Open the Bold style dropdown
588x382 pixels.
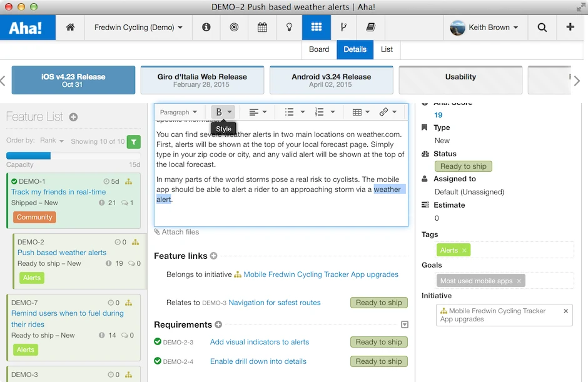223,112
